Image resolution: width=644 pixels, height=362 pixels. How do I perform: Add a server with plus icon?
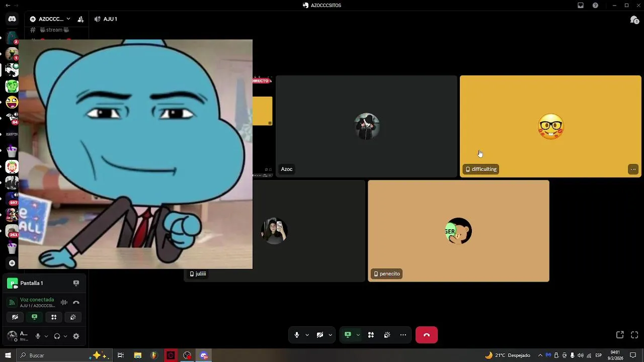coord(12,263)
